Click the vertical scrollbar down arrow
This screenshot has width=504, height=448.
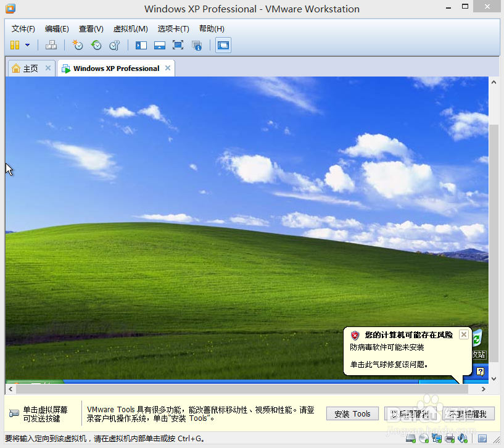494,379
